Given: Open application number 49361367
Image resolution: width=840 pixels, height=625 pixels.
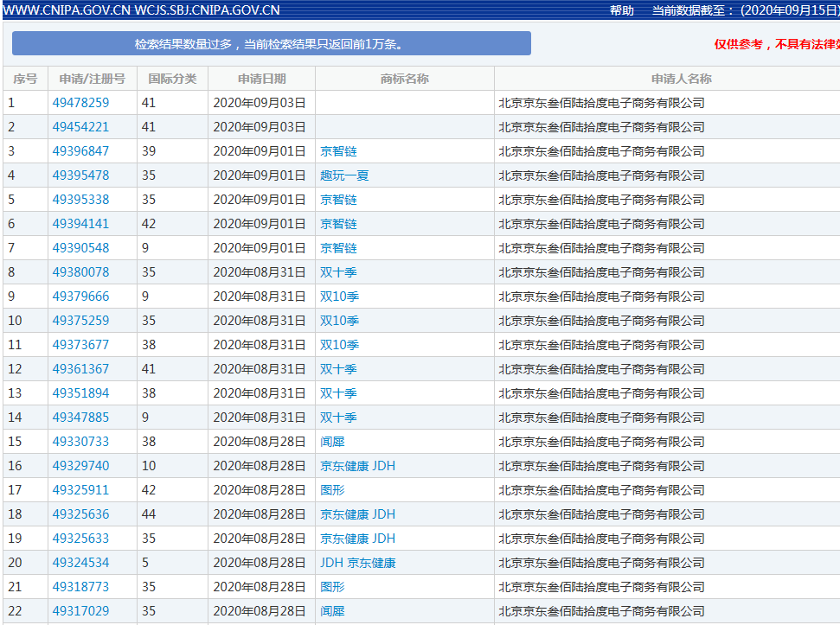Looking at the screenshot, I should (81, 368).
